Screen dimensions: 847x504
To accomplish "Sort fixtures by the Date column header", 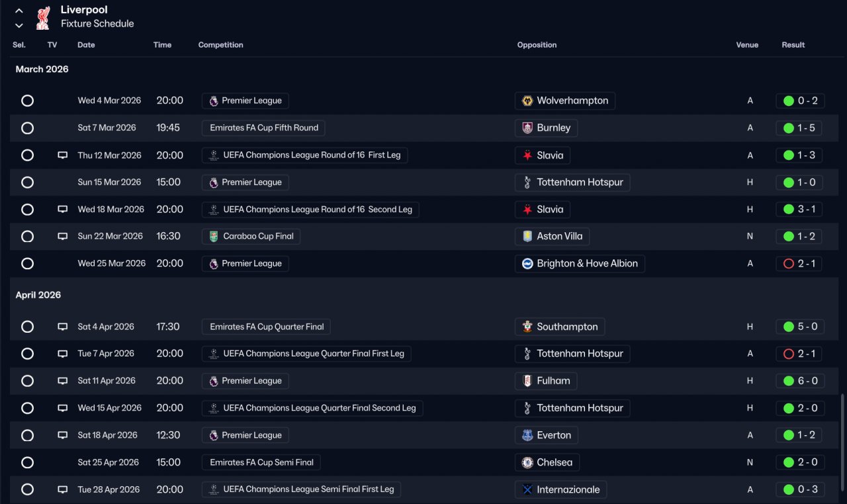I will pos(86,45).
